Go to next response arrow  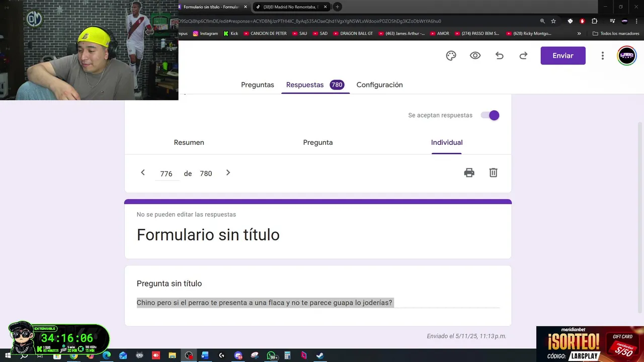(228, 172)
